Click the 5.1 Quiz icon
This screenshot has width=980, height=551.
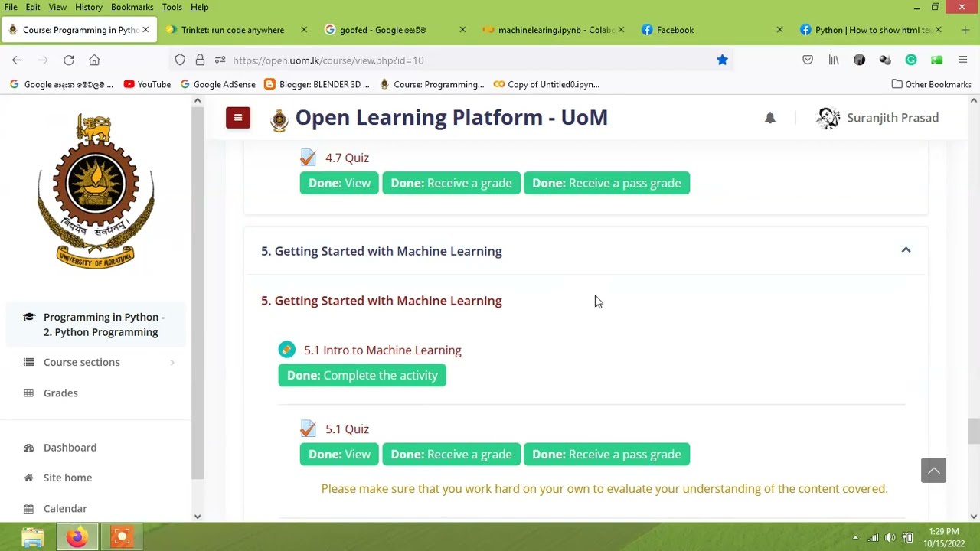click(x=308, y=429)
